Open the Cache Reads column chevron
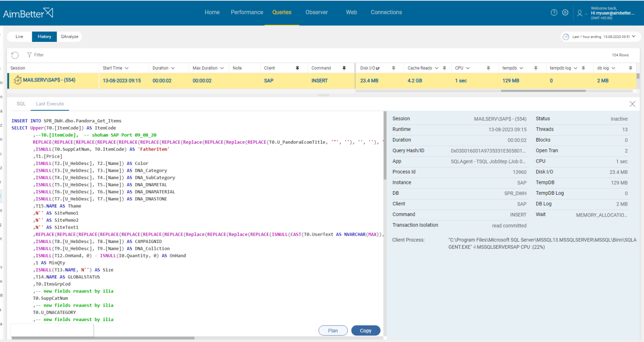Image resolution: width=644 pixels, height=342 pixels. coord(436,68)
